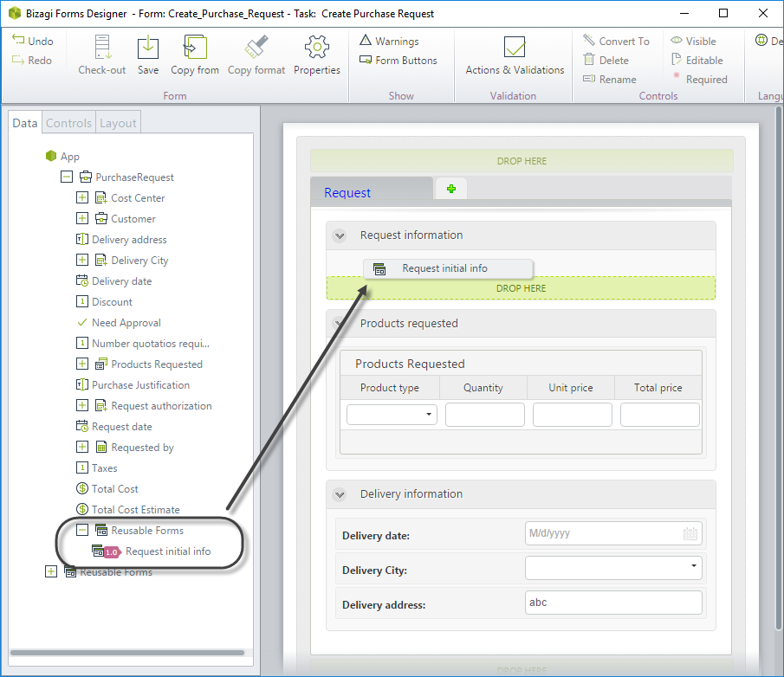Click the Delete control icon

pyautogui.click(x=589, y=60)
